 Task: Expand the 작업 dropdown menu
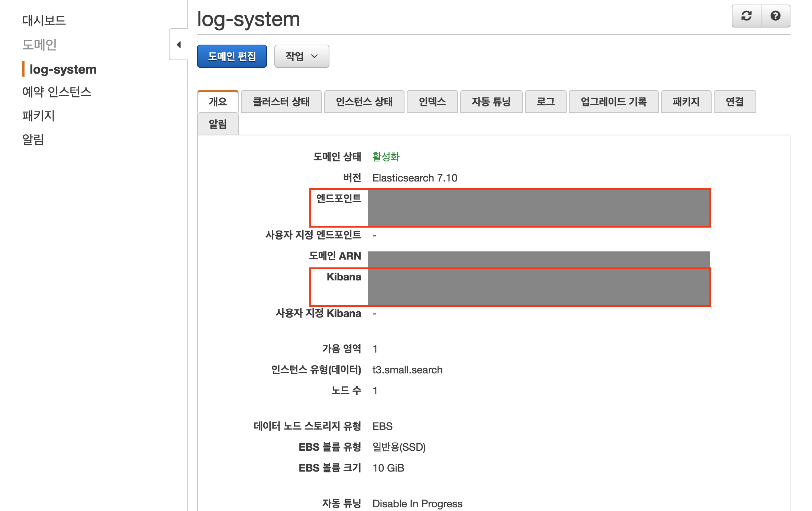pyautogui.click(x=302, y=56)
